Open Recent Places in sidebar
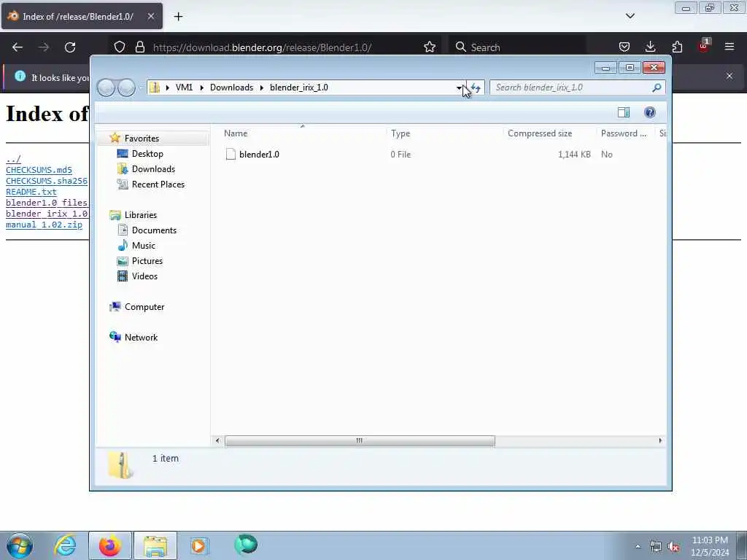Screen dimensions: 747x560 click(158, 184)
